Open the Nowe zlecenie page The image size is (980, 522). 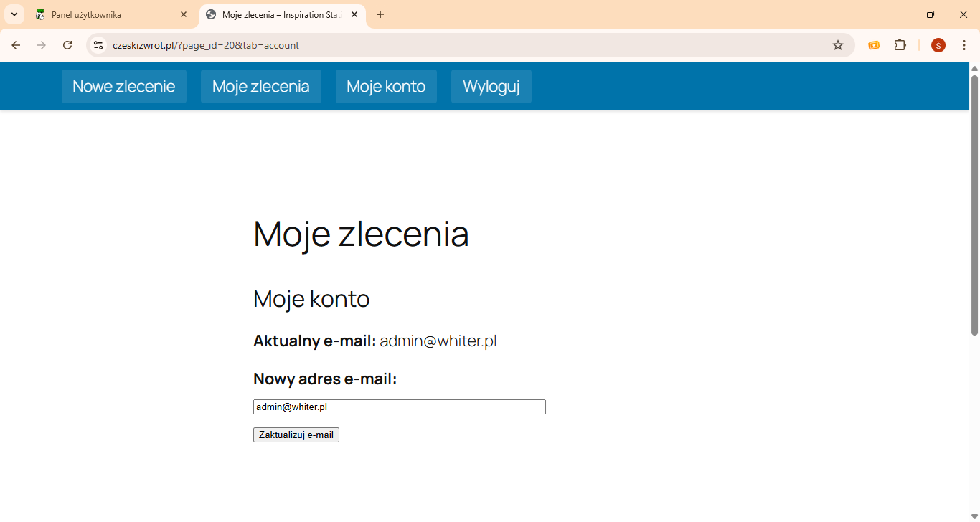pos(123,87)
